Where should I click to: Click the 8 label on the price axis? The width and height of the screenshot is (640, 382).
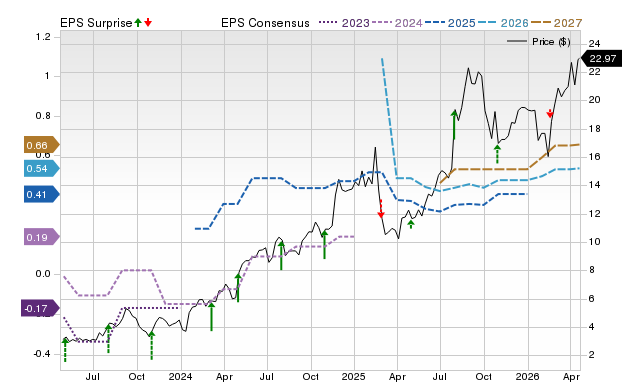pyautogui.click(x=591, y=270)
